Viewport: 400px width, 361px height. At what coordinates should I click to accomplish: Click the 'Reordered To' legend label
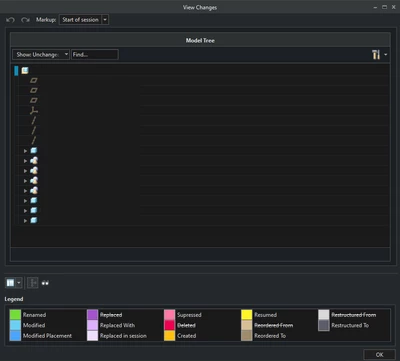pos(270,336)
